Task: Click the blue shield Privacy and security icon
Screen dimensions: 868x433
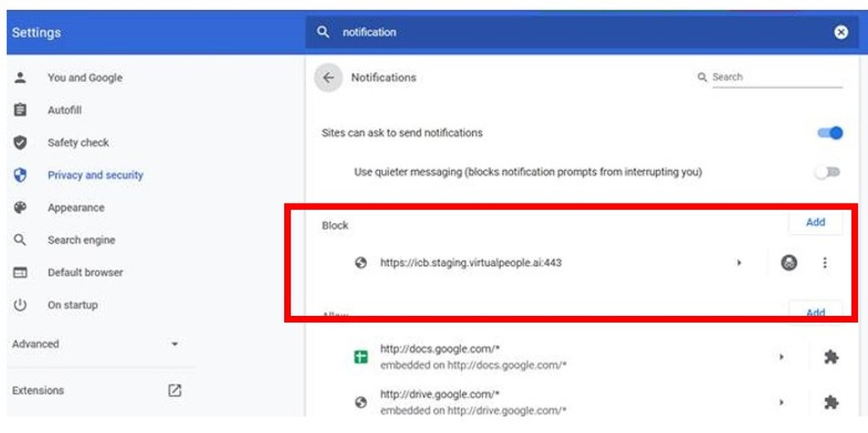Action: (20, 175)
